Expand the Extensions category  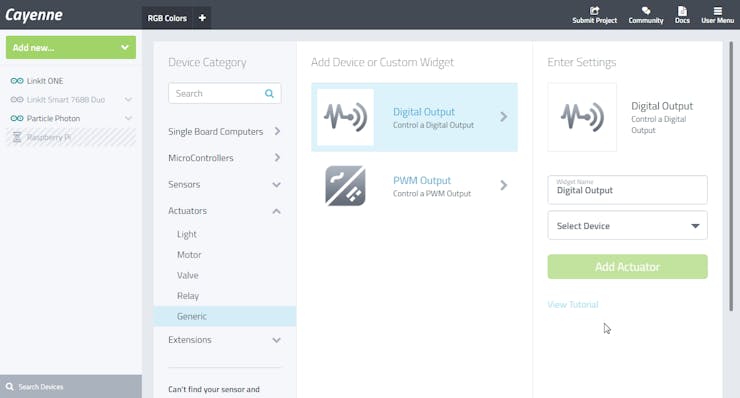pyautogui.click(x=276, y=340)
